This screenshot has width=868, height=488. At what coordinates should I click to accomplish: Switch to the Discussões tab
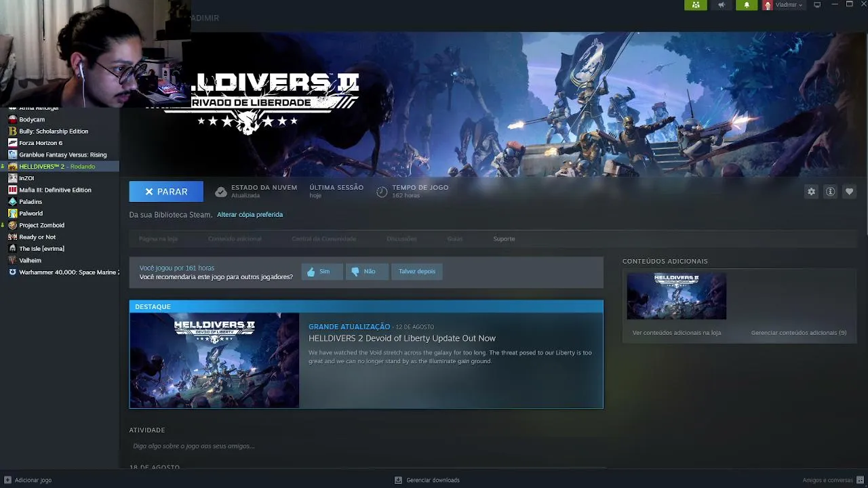tap(401, 239)
